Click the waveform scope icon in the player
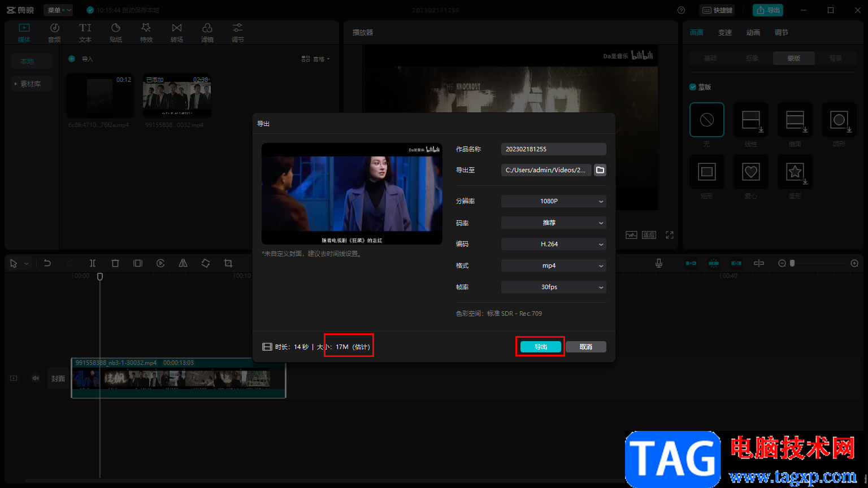The width and height of the screenshot is (868, 488). coord(631,235)
